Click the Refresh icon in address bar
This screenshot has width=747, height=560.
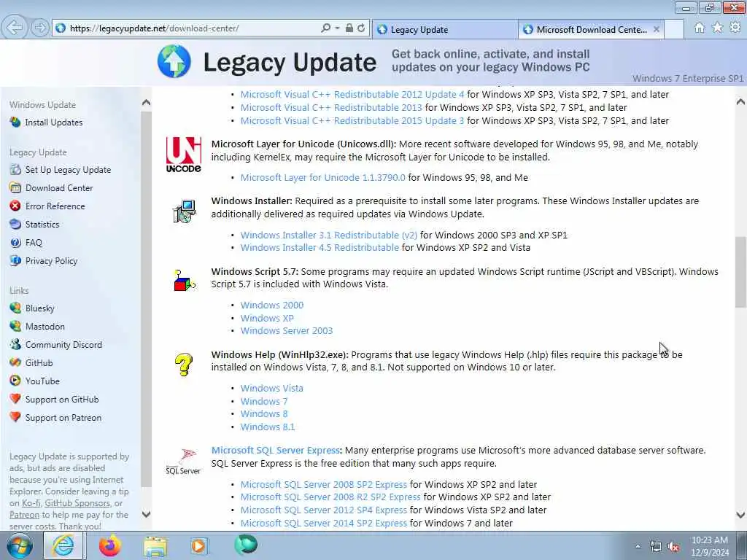point(361,28)
